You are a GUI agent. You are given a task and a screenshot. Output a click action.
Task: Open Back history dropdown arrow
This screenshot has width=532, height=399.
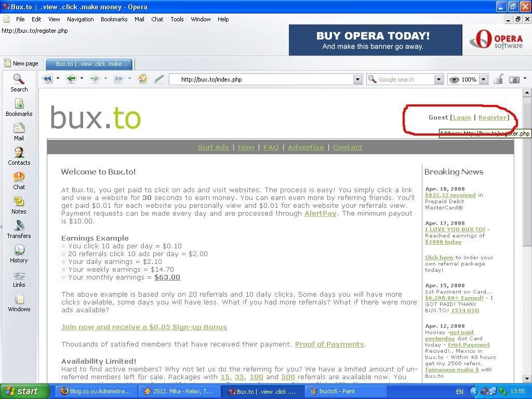point(82,79)
